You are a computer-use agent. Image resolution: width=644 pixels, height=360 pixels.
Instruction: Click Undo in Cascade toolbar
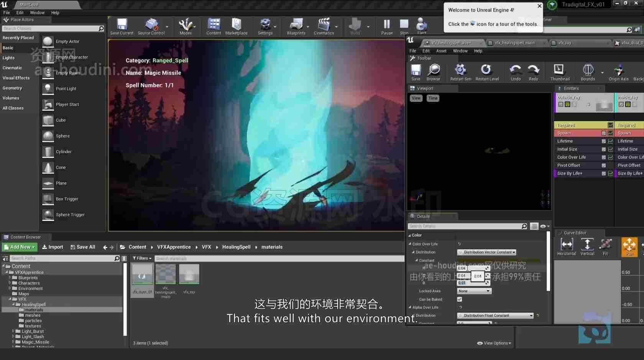[516, 72]
